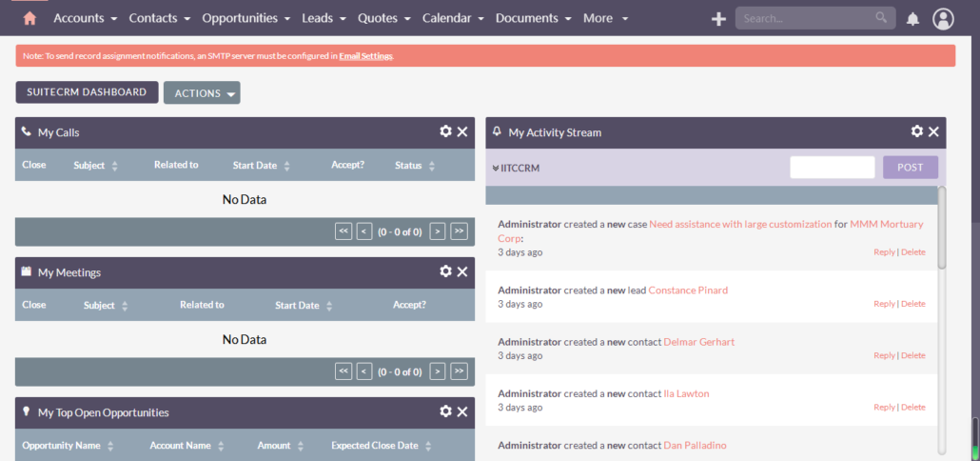Open the notifications bell
The height and width of the screenshot is (461, 980).
point(912,19)
